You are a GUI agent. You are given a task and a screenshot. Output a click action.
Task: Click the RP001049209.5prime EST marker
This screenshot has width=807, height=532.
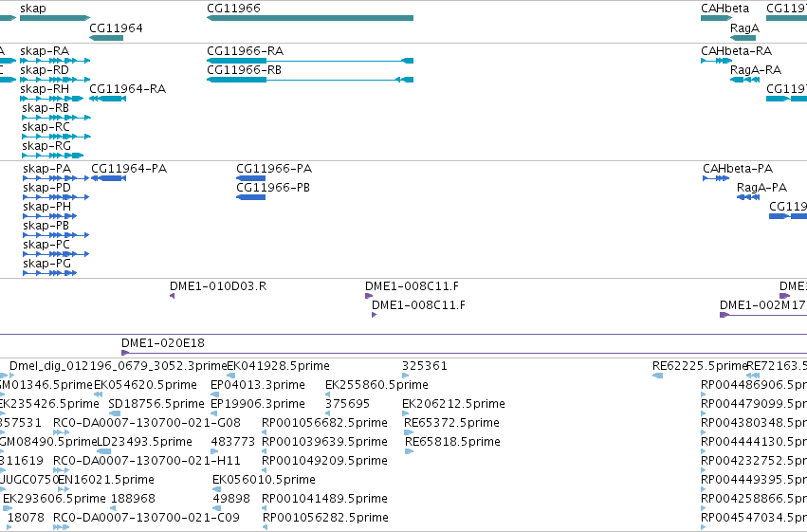pos(265,470)
